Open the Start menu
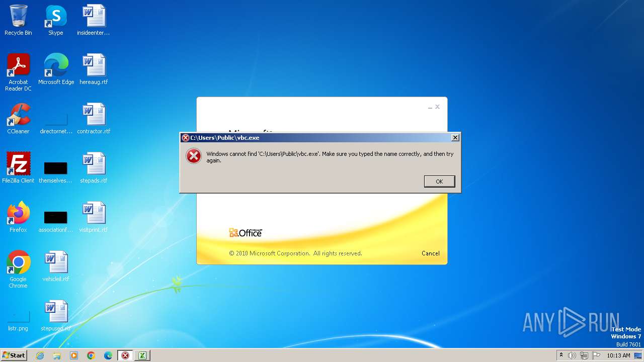The width and height of the screenshot is (644, 362). (14, 355)
